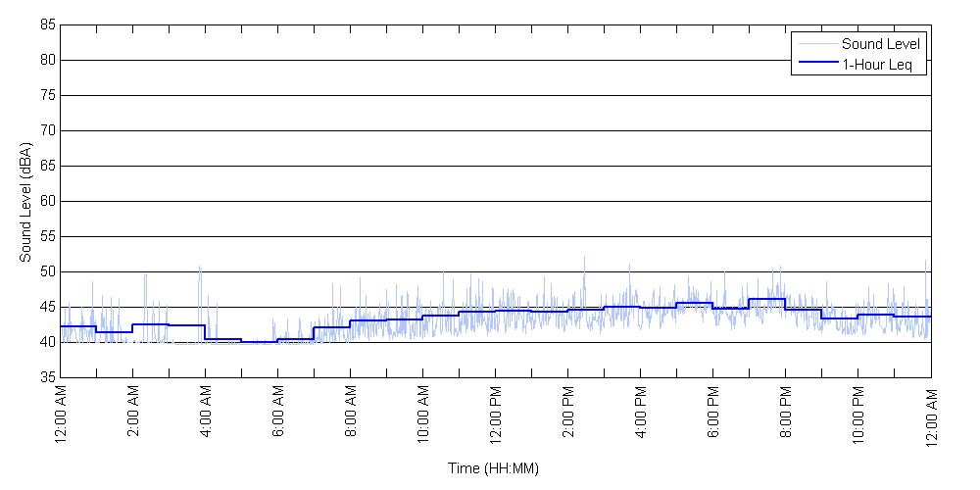Click the 10:00 PM time label
This screenshot has height=490, width=980.
(858, 416)
